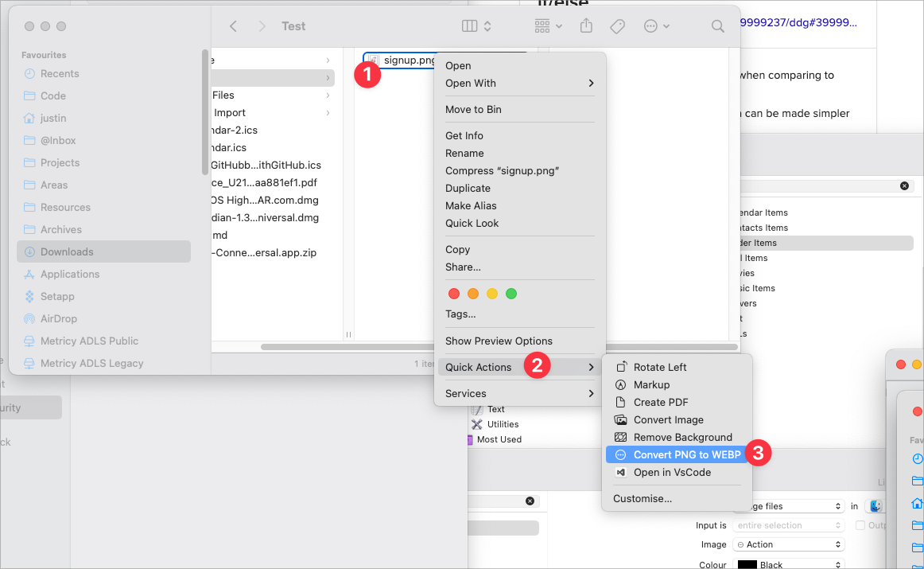Screen dimensions: 924x569
Task: Tag the file with the red tag color
Action: click(x=454, y=294)
